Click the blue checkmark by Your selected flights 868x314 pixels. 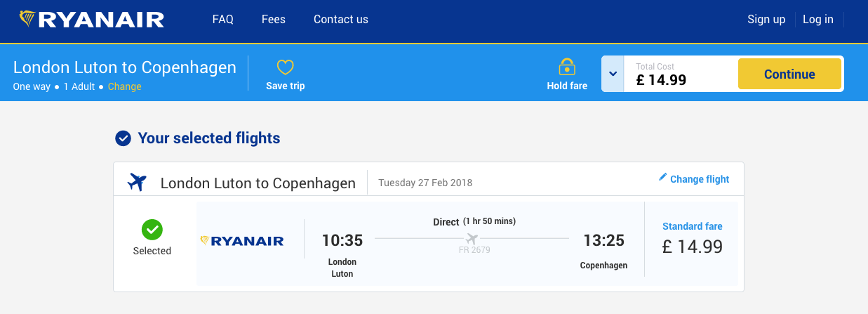(x=123, y=138)
